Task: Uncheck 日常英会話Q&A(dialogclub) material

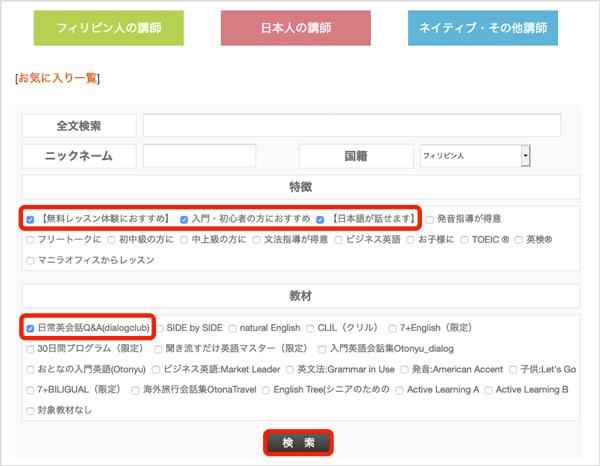Action: [x=30, y=328]
